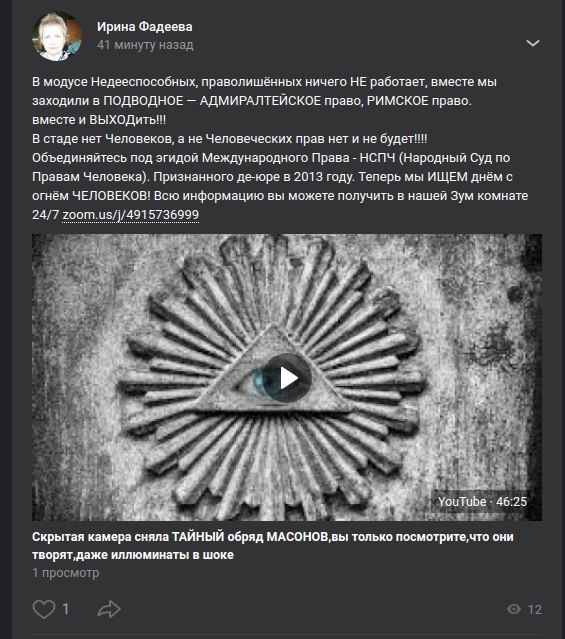This screenshot has width=565, height=639.
Task: Click the heart like icon
Action: (x=44, y=609)
